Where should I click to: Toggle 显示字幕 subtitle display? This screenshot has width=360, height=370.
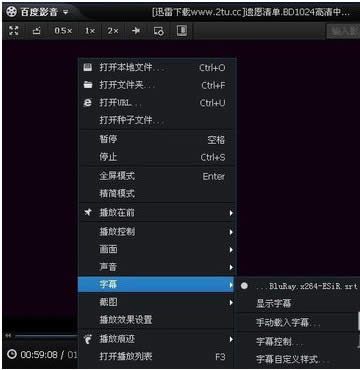273,303
